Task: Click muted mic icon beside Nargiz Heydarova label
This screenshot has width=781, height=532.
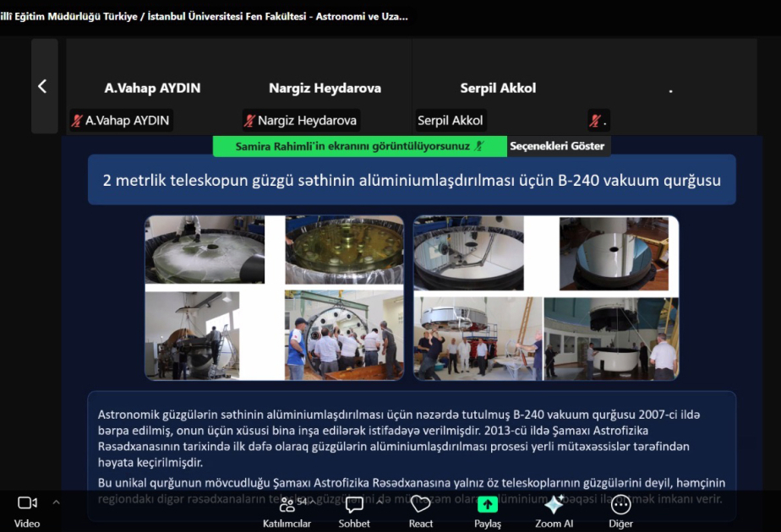Action: [x=249, y=121]
